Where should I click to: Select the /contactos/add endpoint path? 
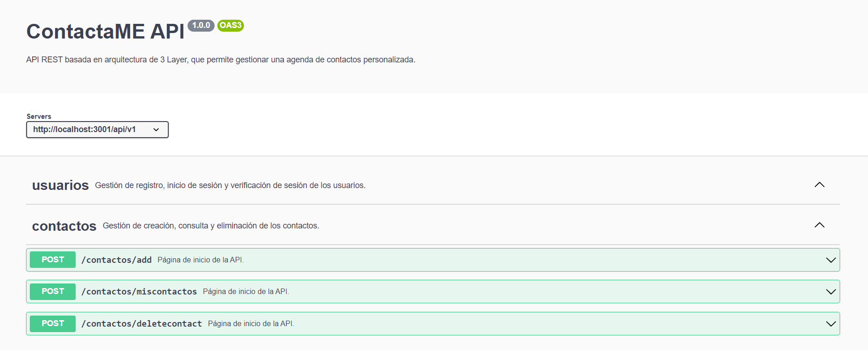pyautogui.click(x=116, y=260)
